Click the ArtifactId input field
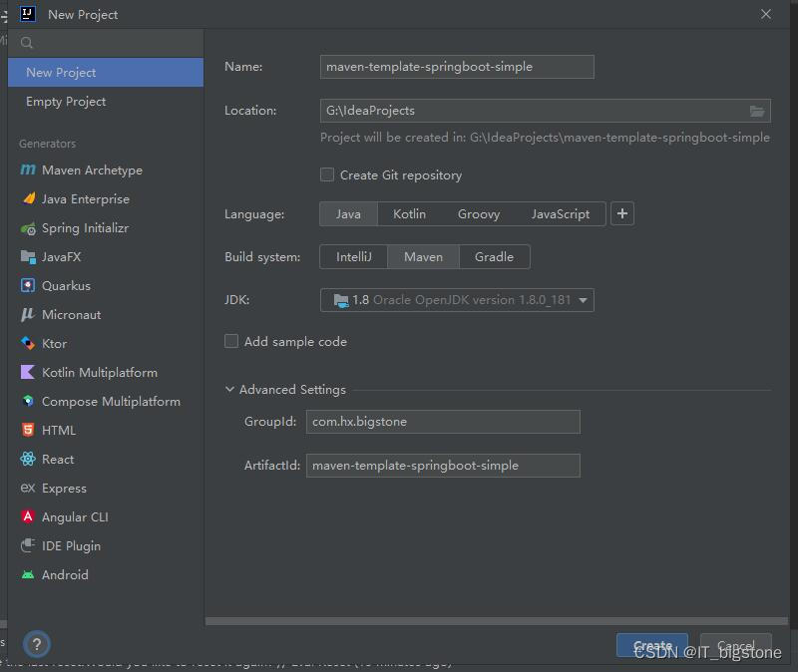798x672 pixels. pyautogui.click(x=443, y=466)
